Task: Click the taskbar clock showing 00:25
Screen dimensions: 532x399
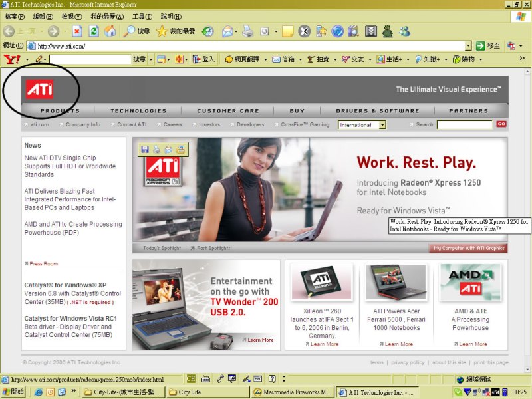Action: [x=519, y=392]
